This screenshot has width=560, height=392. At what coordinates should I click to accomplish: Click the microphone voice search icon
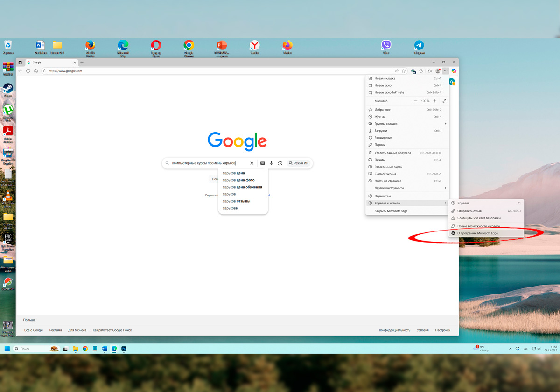click(x=271, y=163)
